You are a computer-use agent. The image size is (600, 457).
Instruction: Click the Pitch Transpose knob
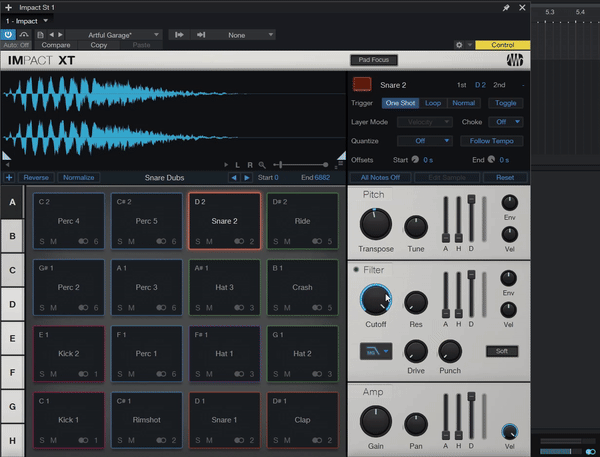click(375, 224)
